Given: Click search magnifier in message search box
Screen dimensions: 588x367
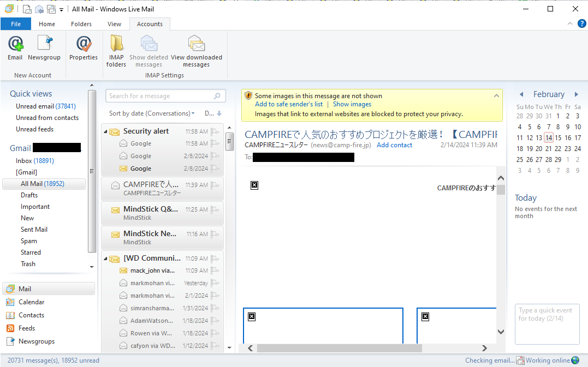Looking at the screenshot, I should point(217,96).
